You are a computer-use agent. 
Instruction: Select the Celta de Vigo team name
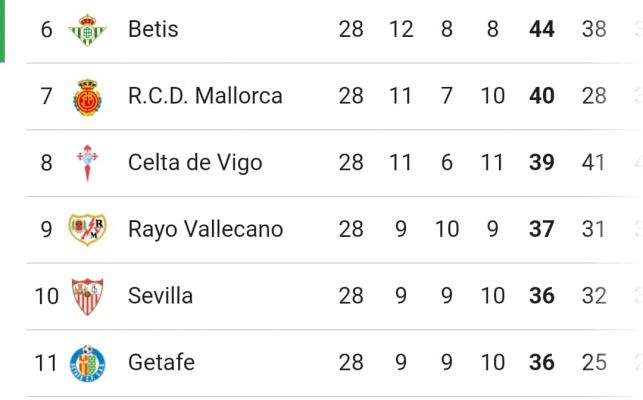(195, 162)
